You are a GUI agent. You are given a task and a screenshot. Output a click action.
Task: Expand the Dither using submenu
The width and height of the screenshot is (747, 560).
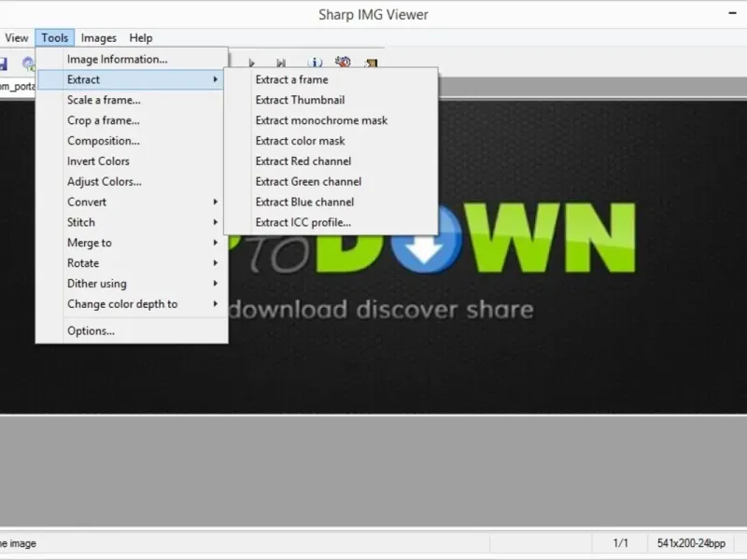132,284
